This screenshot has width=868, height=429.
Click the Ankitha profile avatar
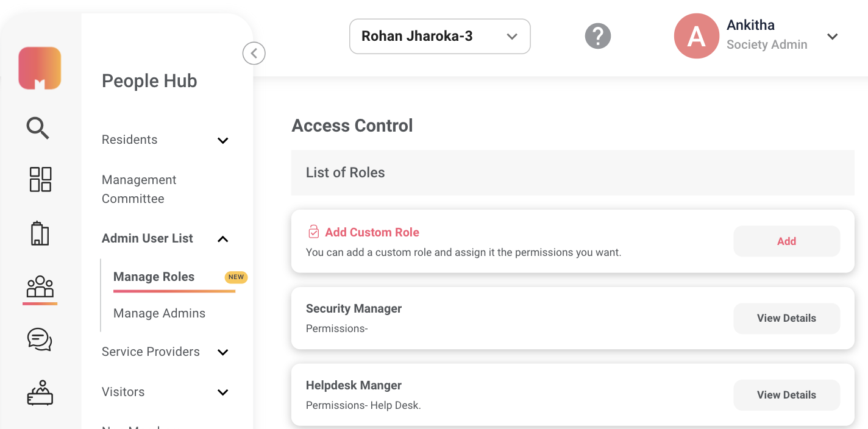point(696,37)
